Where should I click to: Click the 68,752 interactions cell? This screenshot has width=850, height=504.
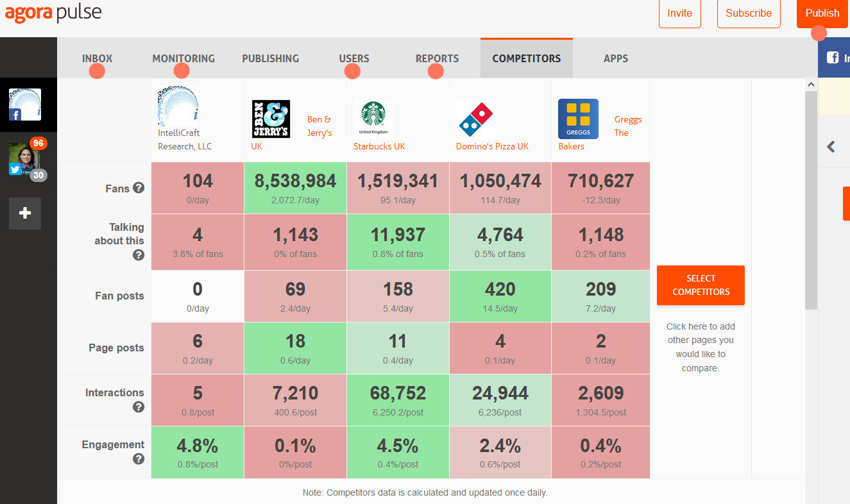(398, 400)
